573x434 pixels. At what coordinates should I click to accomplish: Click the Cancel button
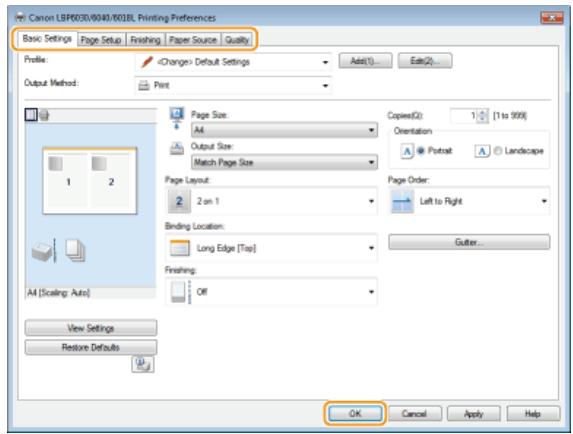(x=414, y=414)
